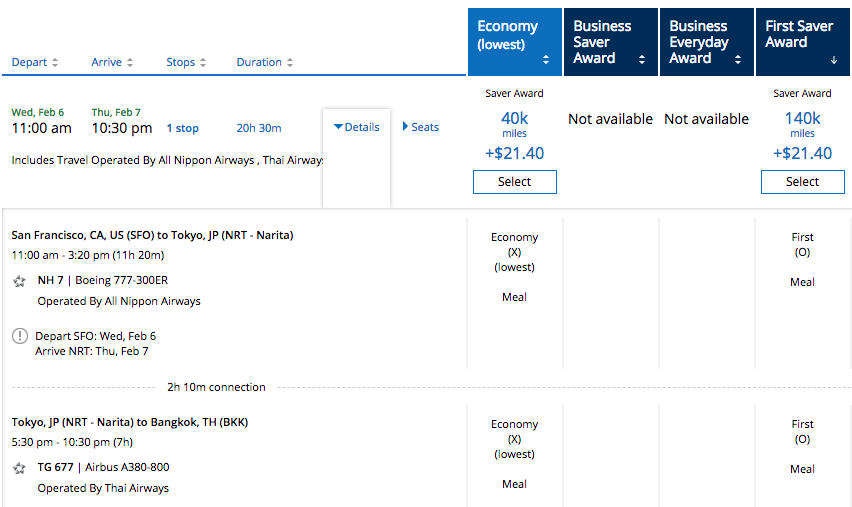Open the 1 stop information link
The width and height of the screenshot is (852, 507).
coord(182,128)
